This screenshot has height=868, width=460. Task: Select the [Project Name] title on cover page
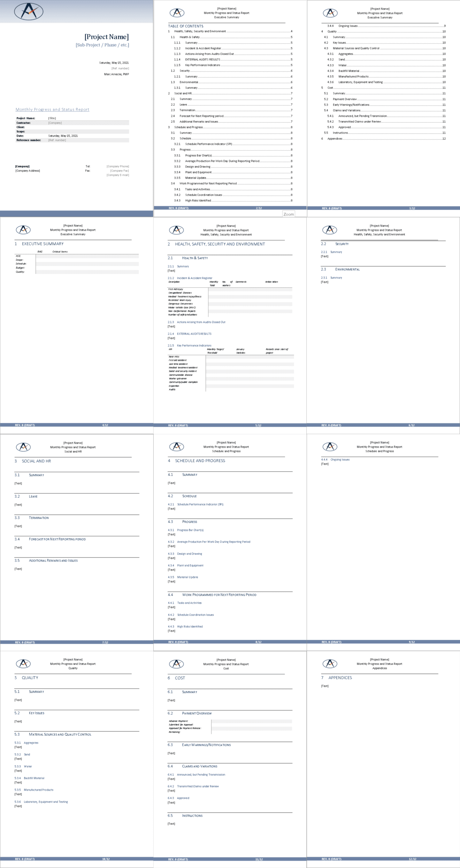[x=107, y=37]
